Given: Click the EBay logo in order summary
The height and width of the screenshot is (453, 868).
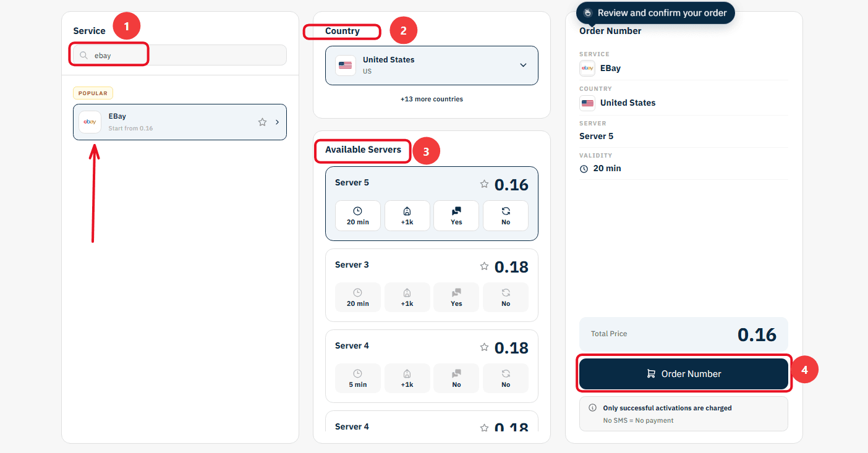Looking at the screenshot, I should pos(587,68).
